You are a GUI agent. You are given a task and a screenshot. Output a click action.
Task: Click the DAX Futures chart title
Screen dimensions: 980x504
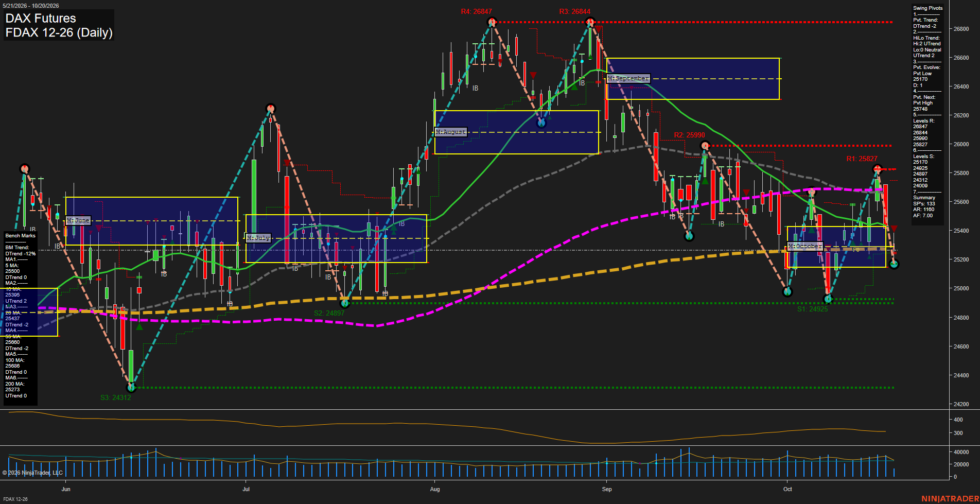click(41, 19)
